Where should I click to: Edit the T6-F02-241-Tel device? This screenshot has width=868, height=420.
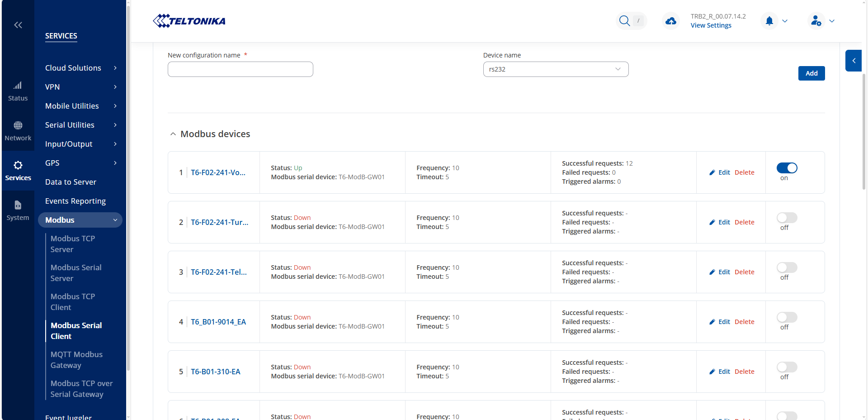pyautogui.click(x=720, y=272)
